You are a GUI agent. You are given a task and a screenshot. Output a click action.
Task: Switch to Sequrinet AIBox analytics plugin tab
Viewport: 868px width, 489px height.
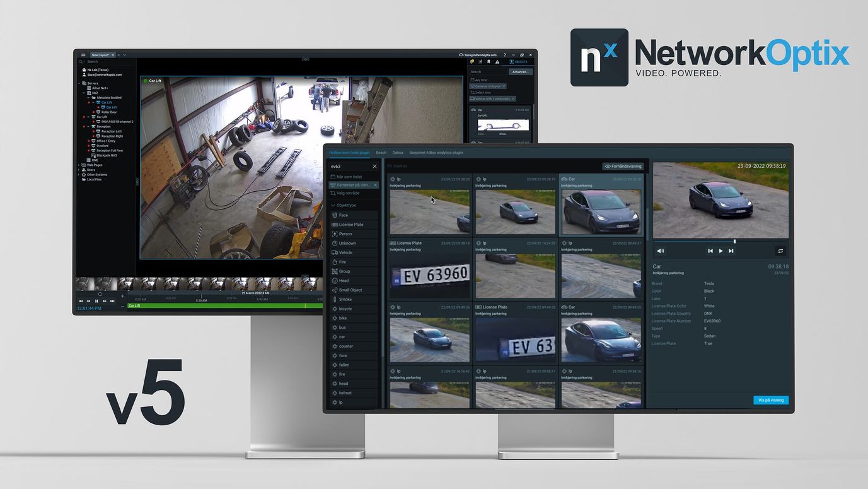click(x=436, y=153)
